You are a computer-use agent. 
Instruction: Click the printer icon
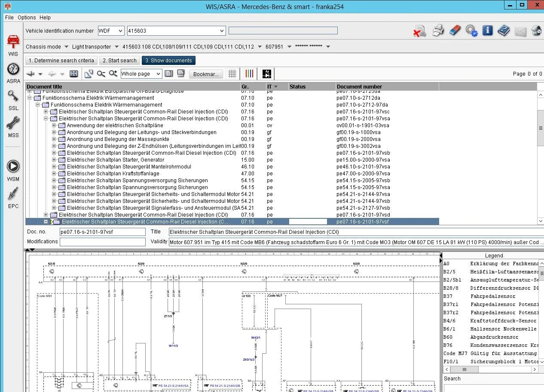tap(438, 31)
